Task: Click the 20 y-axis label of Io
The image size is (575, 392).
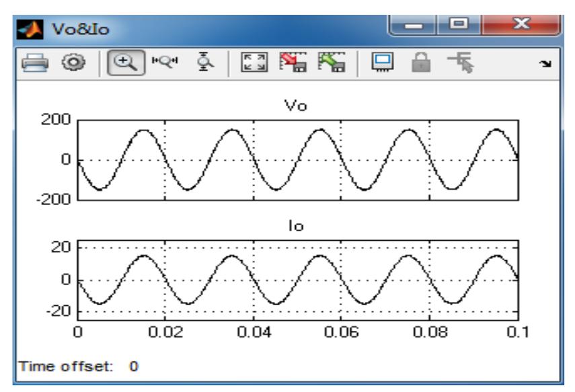Action: coord(61,247)
